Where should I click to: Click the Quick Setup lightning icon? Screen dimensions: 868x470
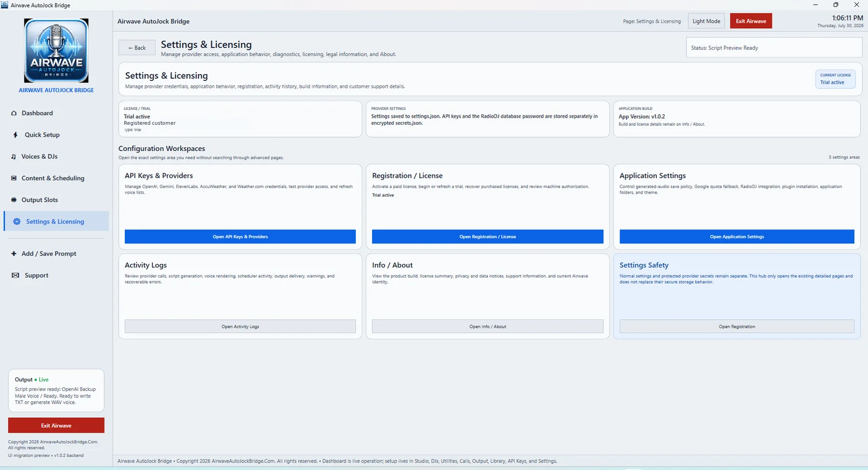15,135
